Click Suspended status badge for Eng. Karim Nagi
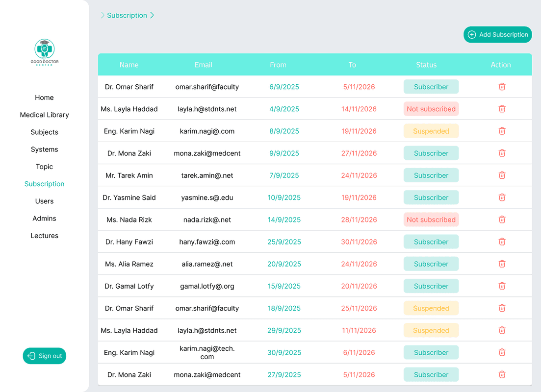 [x=431, y=131]
